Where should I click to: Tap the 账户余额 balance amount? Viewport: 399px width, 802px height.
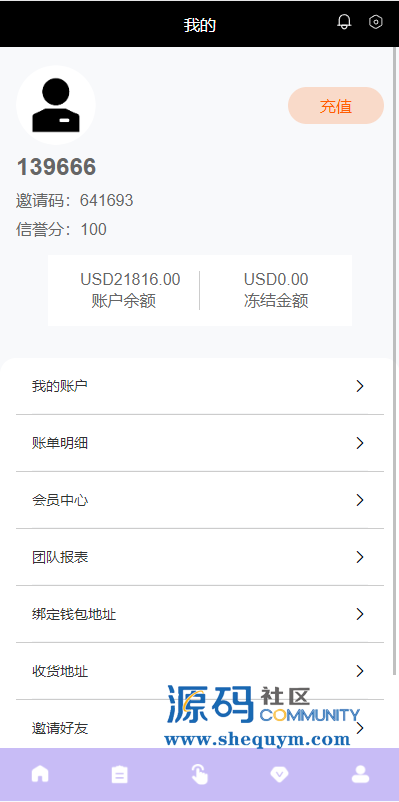point(130,279)
